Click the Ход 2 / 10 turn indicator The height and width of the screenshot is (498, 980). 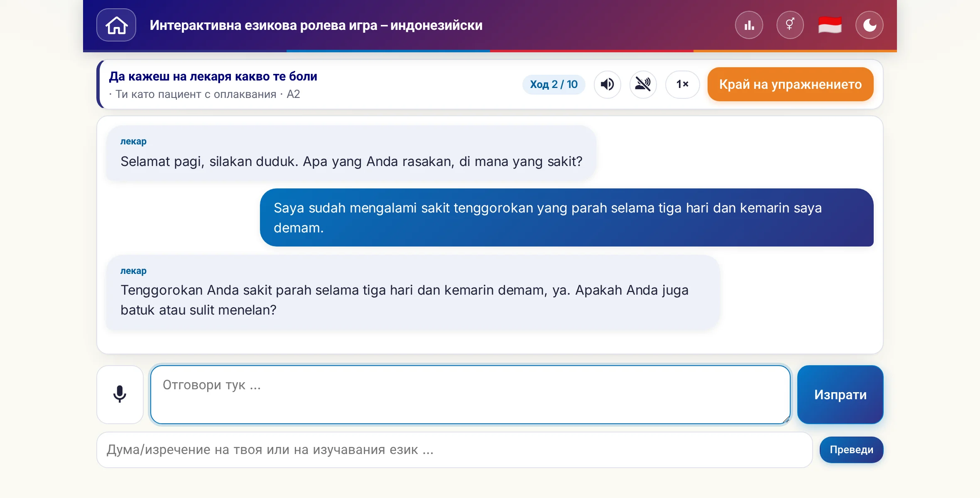[x=554, y=84]
